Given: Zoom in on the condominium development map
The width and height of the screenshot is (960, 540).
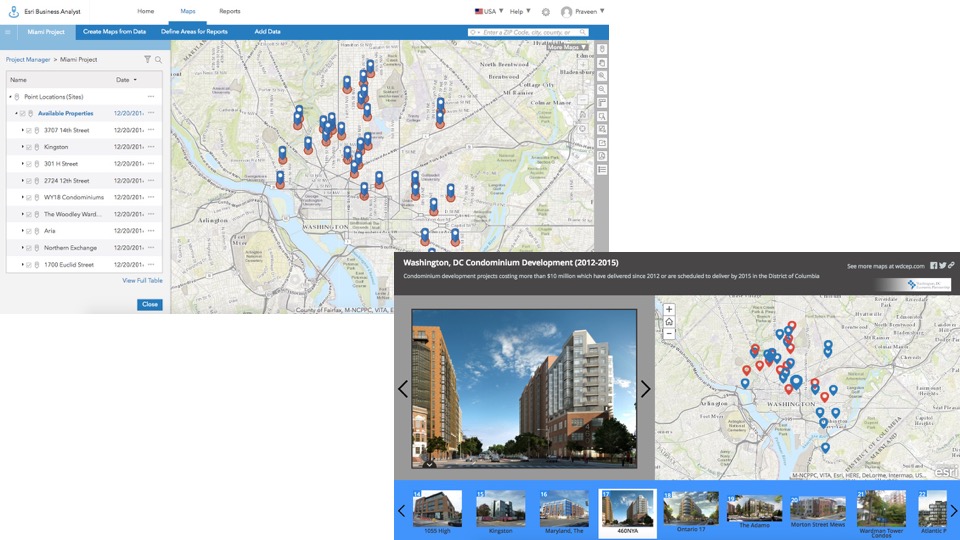Looking at the screenshot, I should (669, 310).
